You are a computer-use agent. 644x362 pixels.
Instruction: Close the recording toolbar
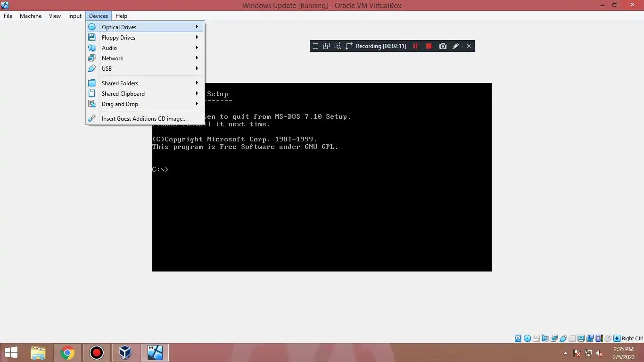click(x=469, y=46)
